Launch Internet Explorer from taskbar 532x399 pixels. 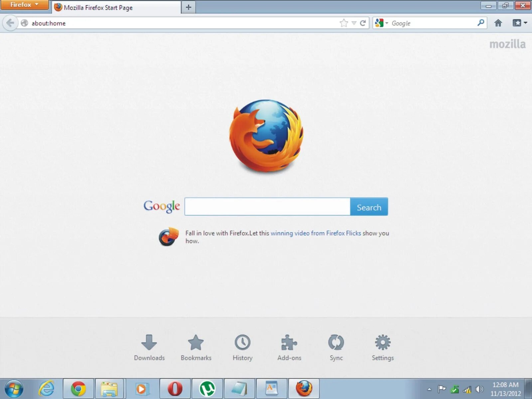(x=47, y=388)
